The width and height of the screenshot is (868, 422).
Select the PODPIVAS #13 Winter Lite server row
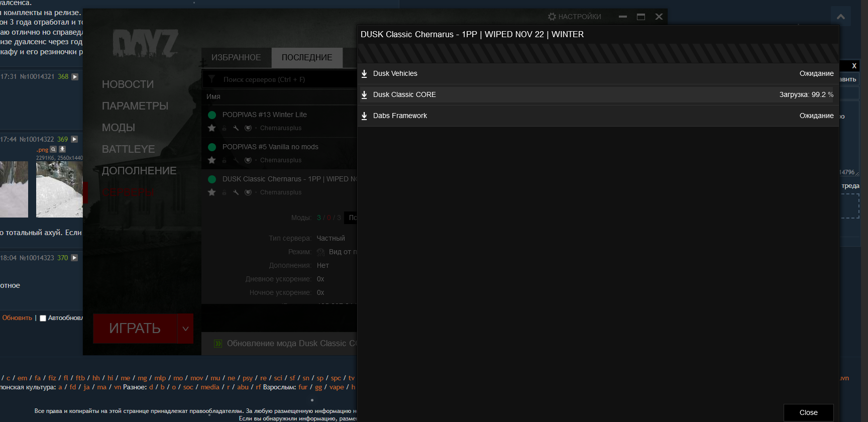279,121
